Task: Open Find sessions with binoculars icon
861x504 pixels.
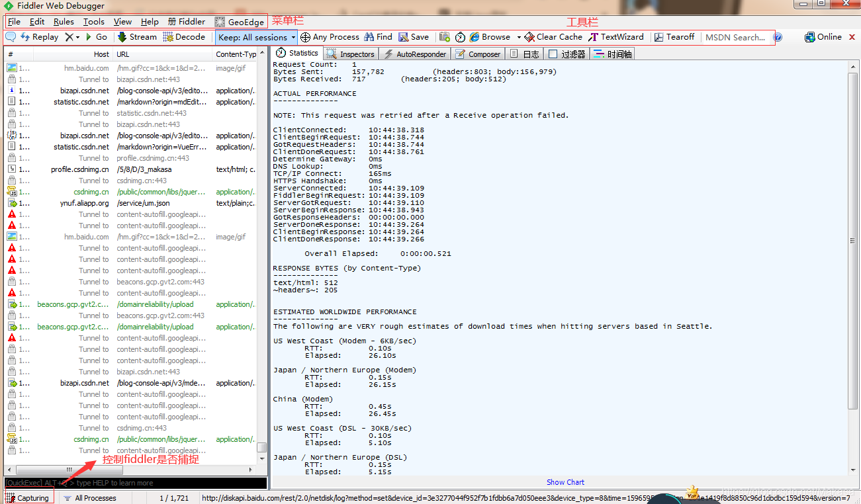Action: (378, 37)
